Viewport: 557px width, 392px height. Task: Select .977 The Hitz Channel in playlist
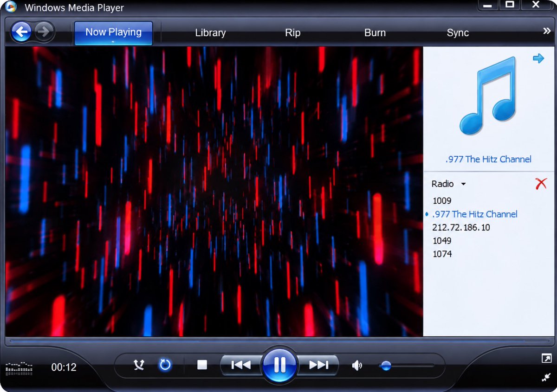474,214
